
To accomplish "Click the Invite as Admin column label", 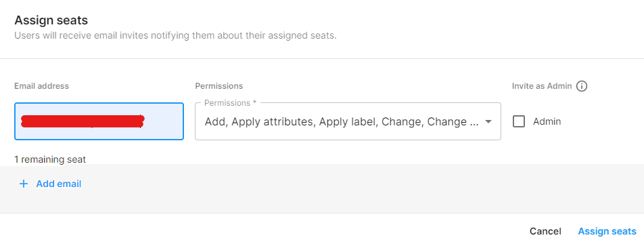I will coord(542,86).
